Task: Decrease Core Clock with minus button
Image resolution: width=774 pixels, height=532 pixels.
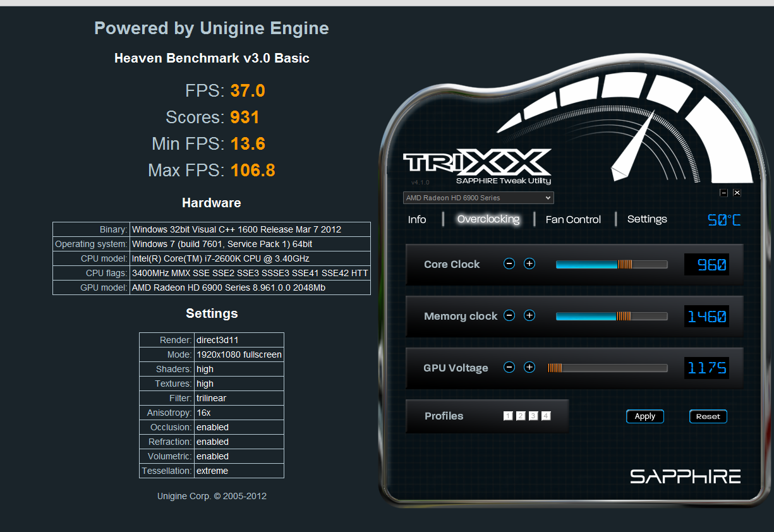Action: point(509,264)
